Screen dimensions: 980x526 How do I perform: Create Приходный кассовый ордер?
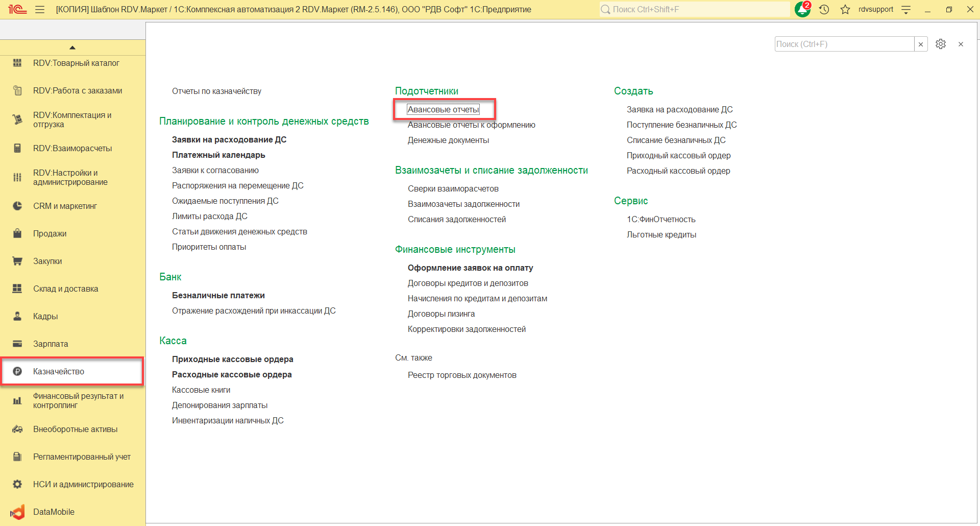679,155
